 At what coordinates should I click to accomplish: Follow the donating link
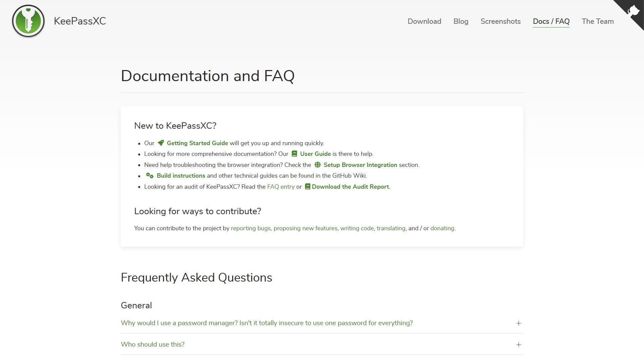(442, 228)
